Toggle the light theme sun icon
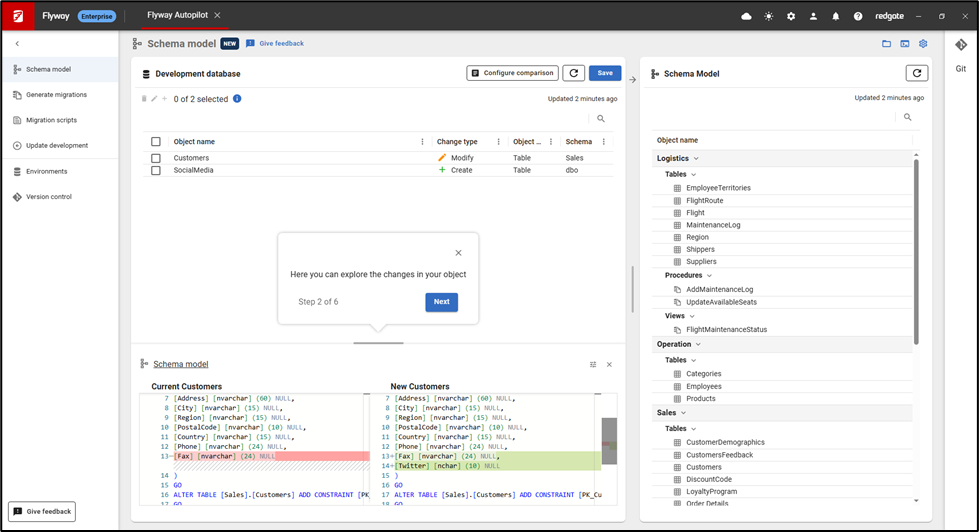The width and height of the screenshot is (979, 532). coord(769,16)
